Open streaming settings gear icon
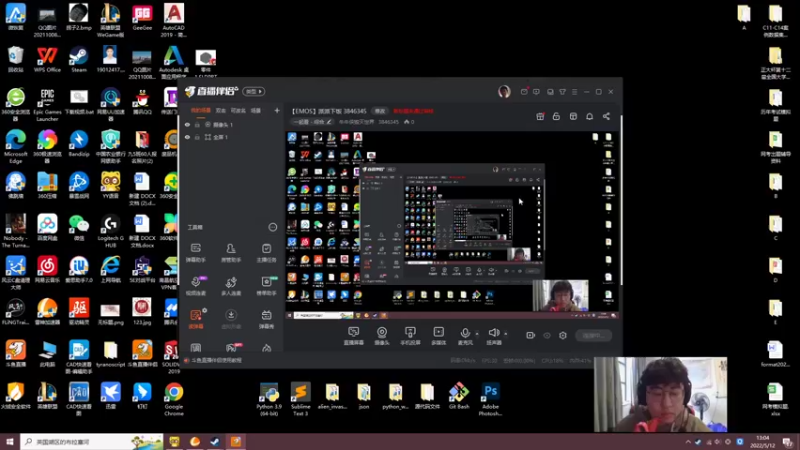The image size is (800, 450). point(563,335)
